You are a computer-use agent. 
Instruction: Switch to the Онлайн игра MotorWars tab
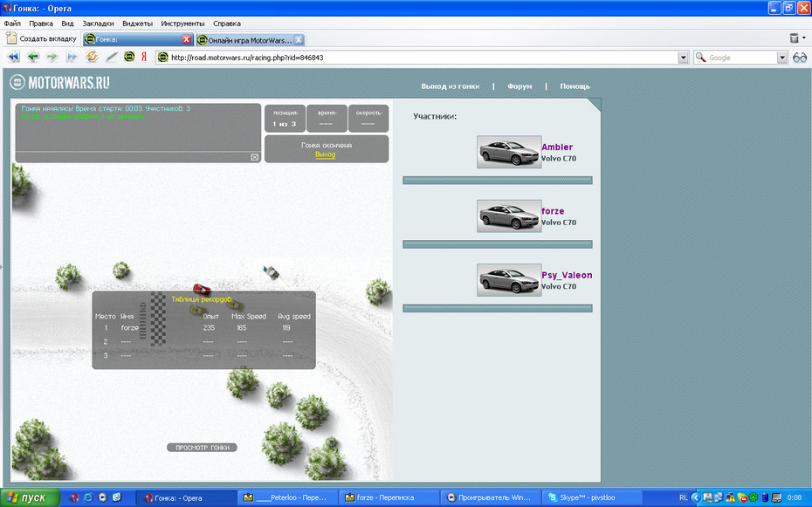click(251, 40)
